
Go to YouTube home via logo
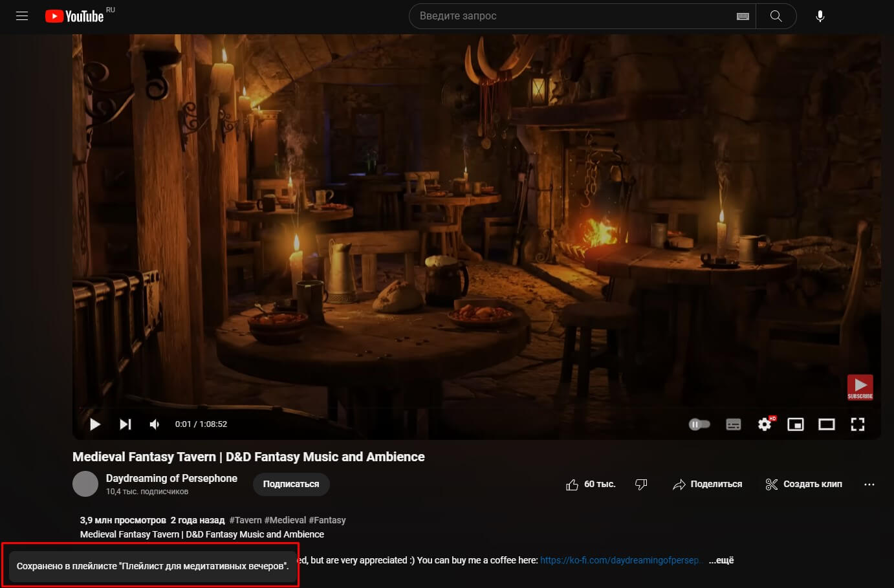(x=74, y=16)
